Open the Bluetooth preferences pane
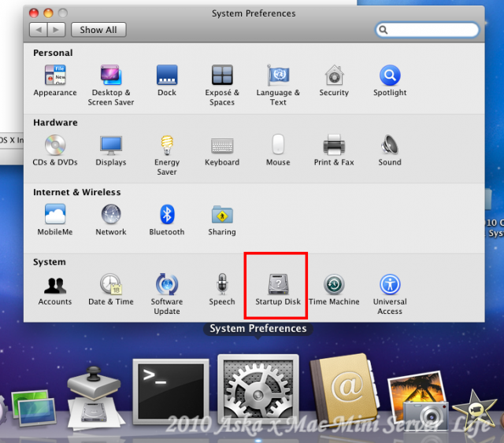 (x=167, y=220)
